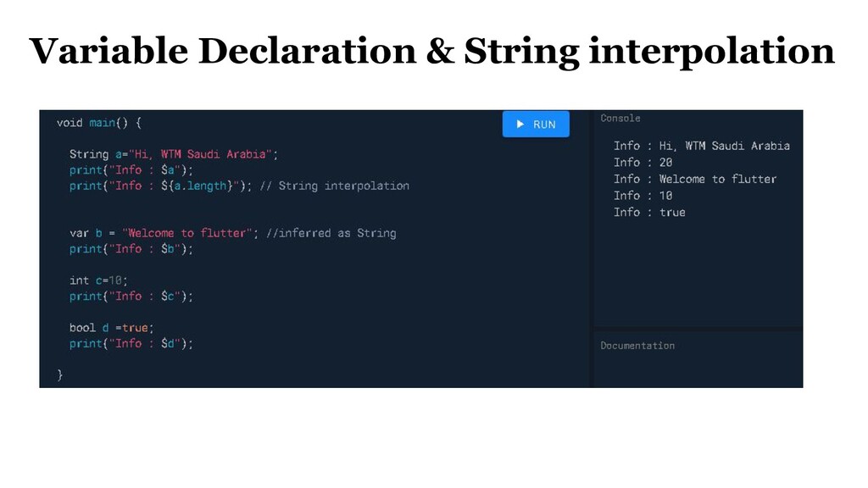
Task: Click the '// String interpolation' comment
Action: (x=334, y=186)
